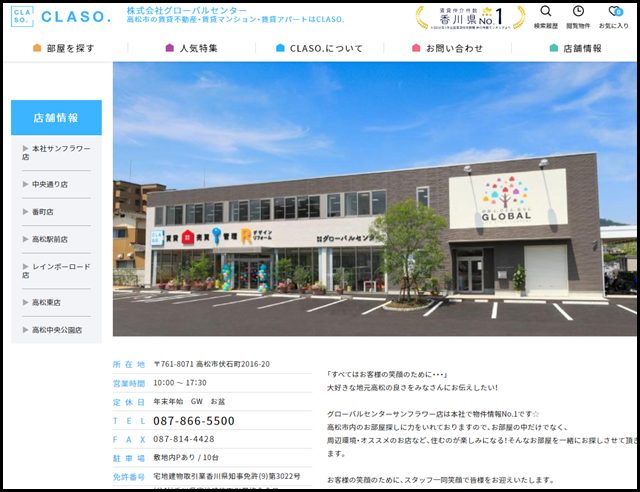Click business hours 10:00 ~ 17:30
This screenshot has height=492, width=640.
(180, 383)
